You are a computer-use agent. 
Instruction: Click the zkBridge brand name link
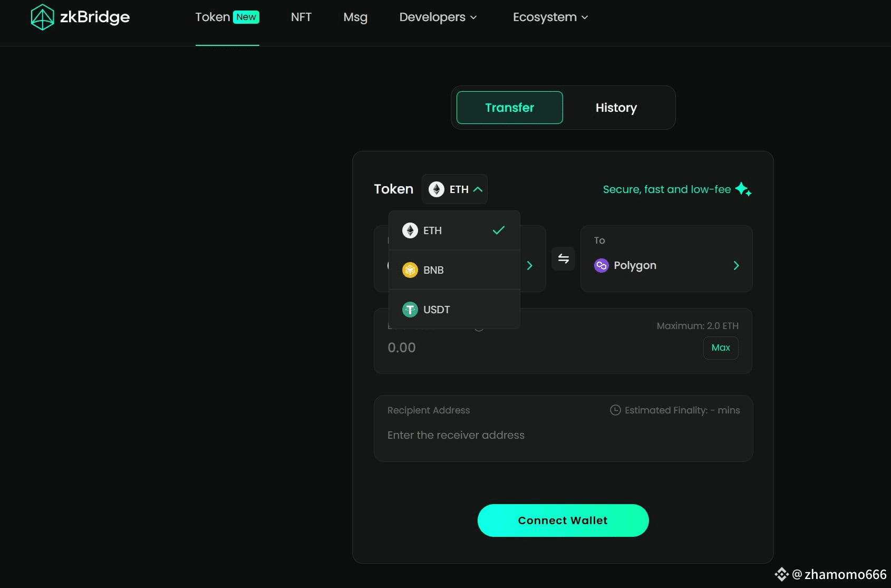pos(95,17)
